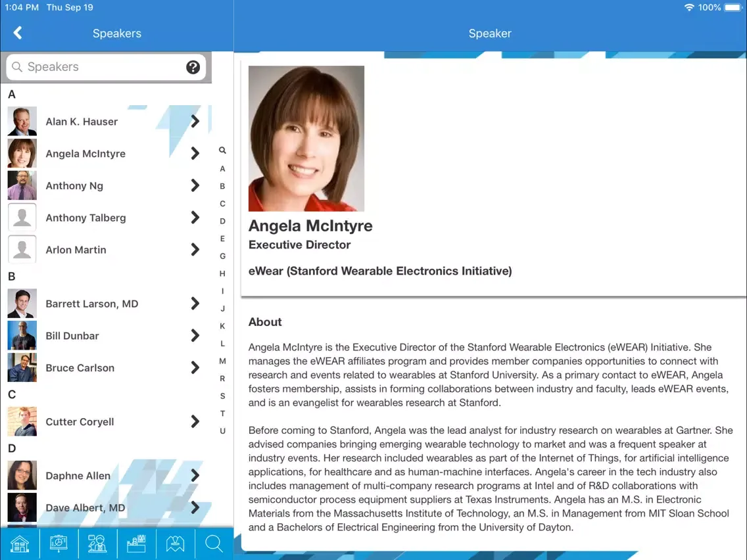Image resolution: width=747 pixels, height=560 pixels.
Task: Jump to letter K in index
Action: tap(222, 326)
